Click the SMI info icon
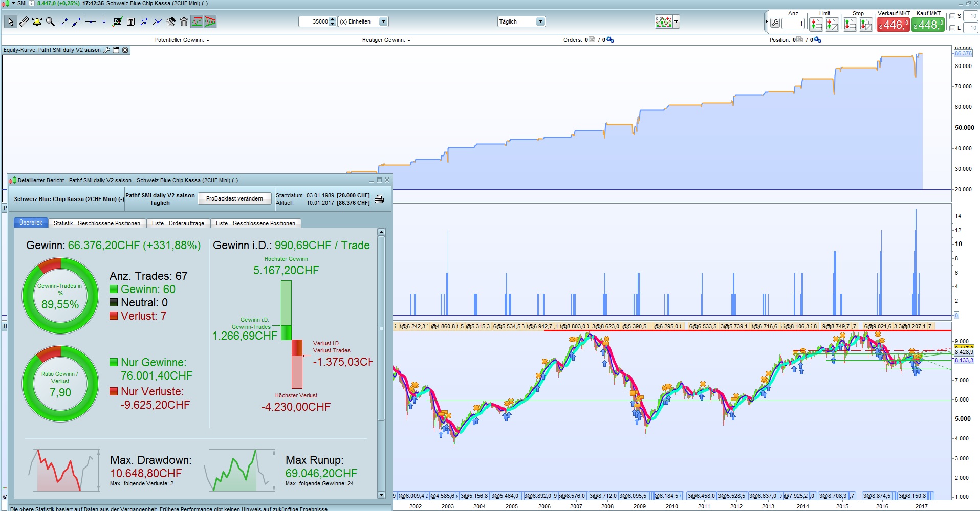 32,3
